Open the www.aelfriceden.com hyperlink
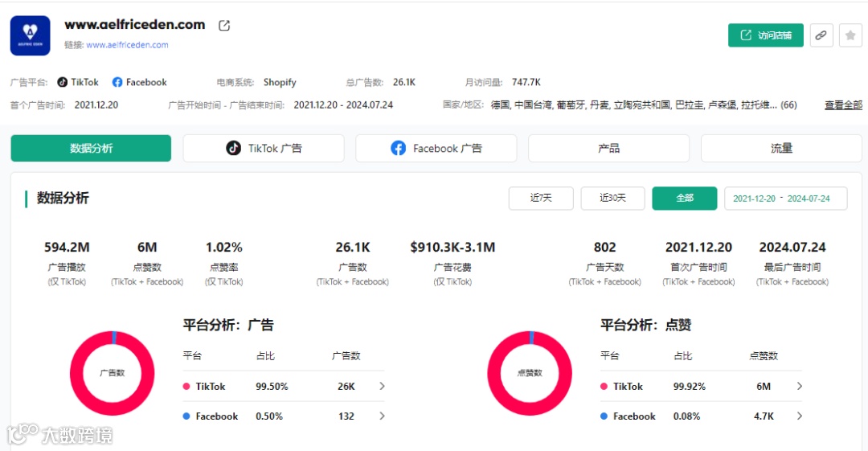This screenshot has height=451, width=868. click(127, 45)
